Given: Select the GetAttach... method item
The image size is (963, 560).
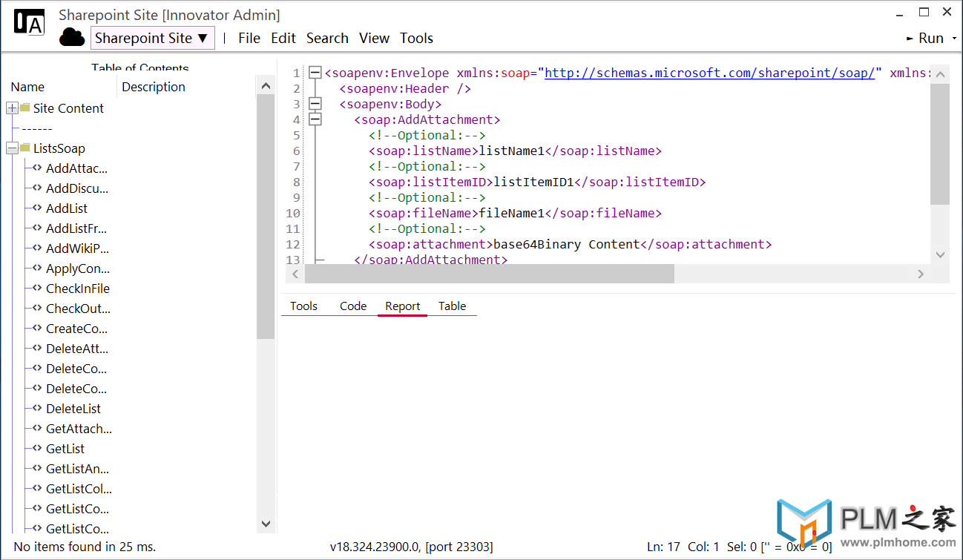Looking at the screenshot, I should point(79,429).
